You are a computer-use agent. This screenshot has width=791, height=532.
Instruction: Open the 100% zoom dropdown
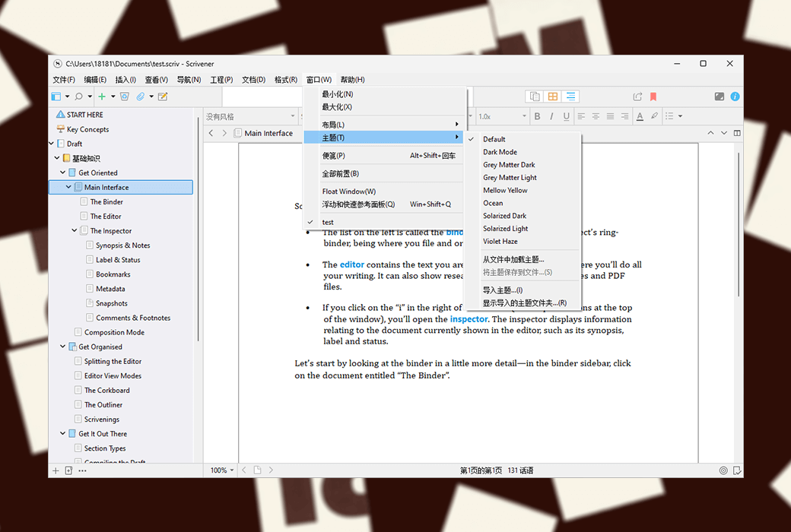coord(222,470)
